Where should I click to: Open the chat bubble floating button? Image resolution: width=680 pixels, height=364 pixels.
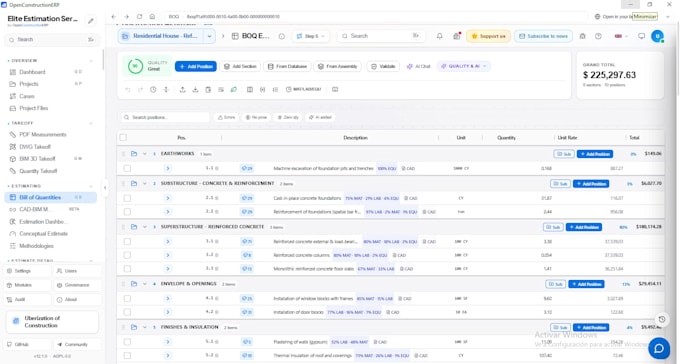coord(659,348)
